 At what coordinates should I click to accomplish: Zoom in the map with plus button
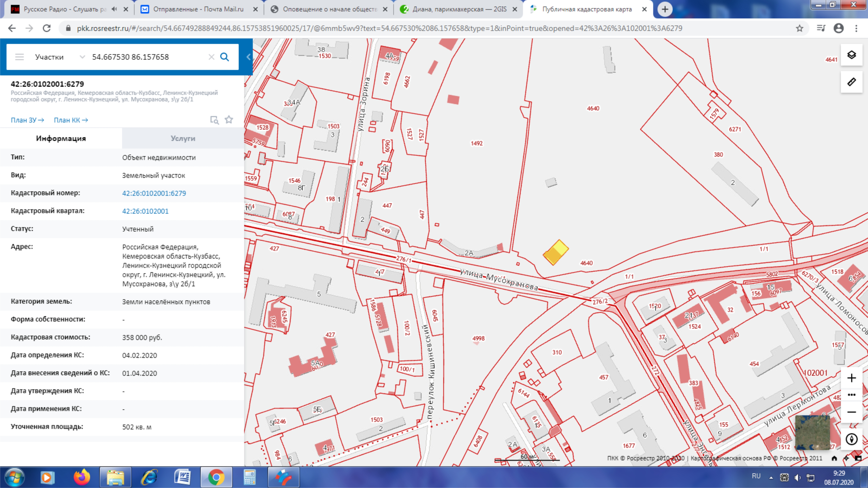pyautogui.click(x=851, y=378)
